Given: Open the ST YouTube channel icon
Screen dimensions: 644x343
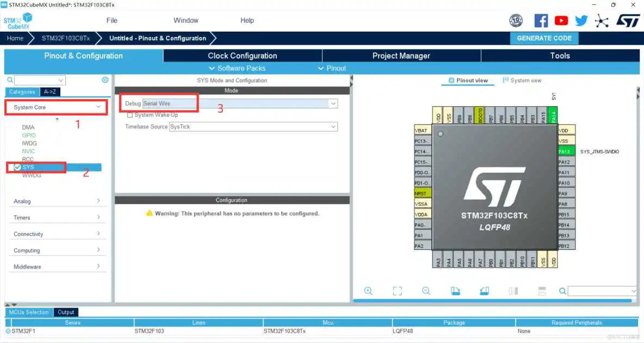Looking at the screenshot, I should click(561, 21).
